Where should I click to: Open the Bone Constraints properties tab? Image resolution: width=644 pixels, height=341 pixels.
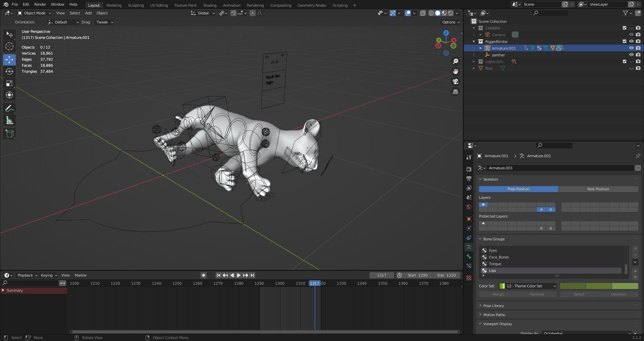click(x=469, y=266)
